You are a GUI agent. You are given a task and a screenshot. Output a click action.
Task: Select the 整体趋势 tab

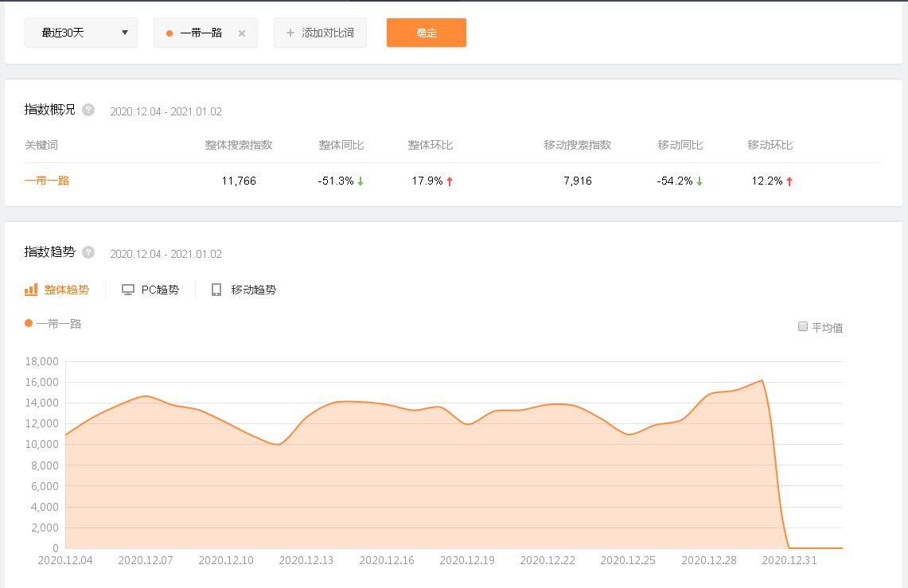[66, 290]
